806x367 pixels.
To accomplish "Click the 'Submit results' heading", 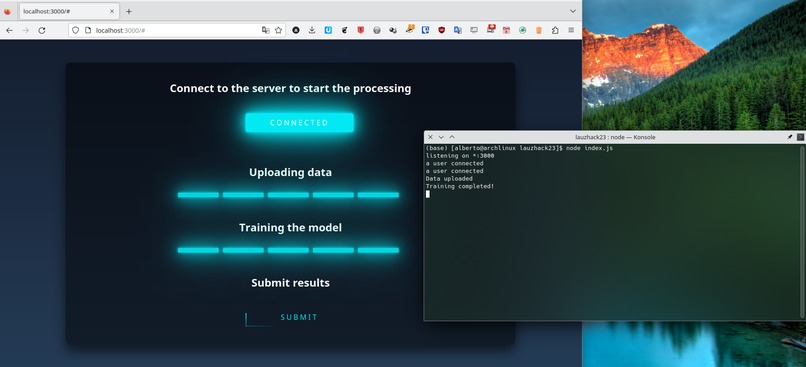I will click(290, 283).
